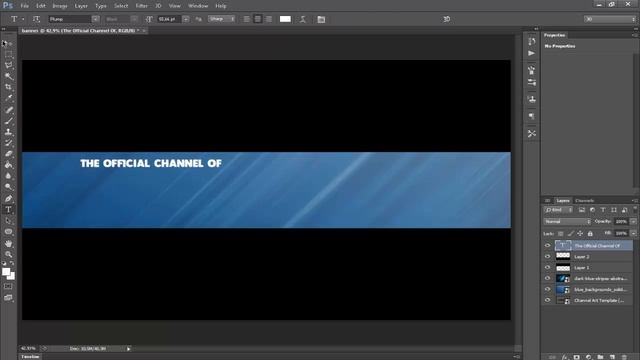
Task: Open the workspace switcher dropdown
Action: (x=610, y=19)
